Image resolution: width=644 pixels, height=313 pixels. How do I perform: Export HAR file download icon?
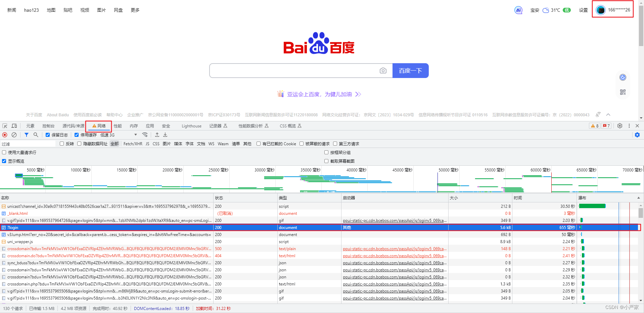pyautogui.click(x=165, y=135)
